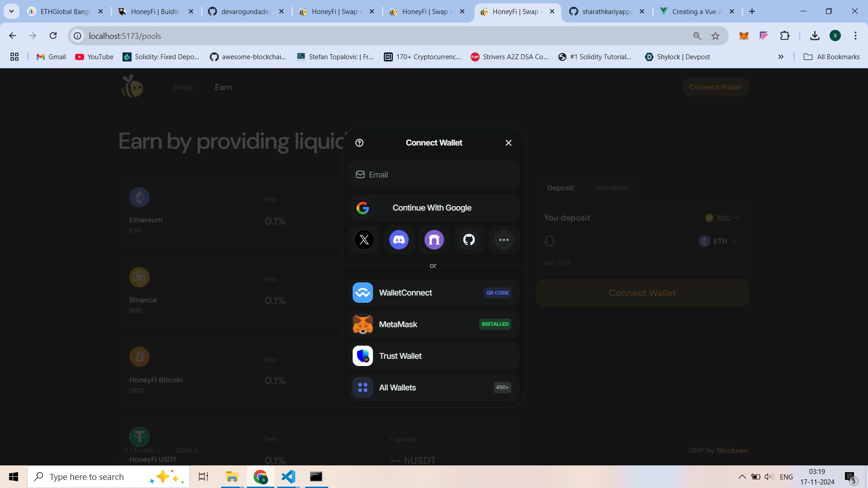Sign in with GitHub icon in modal
The image size is (868, 488).
coord(469,240)
